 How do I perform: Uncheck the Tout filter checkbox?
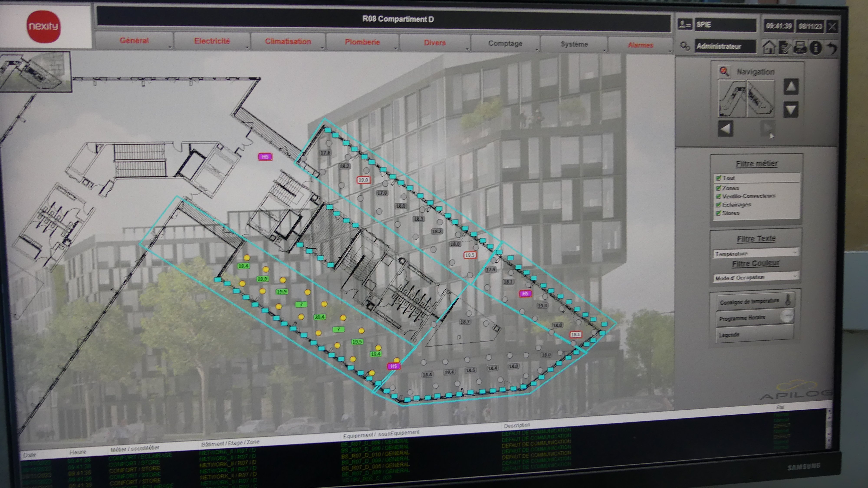coord(718,178)
